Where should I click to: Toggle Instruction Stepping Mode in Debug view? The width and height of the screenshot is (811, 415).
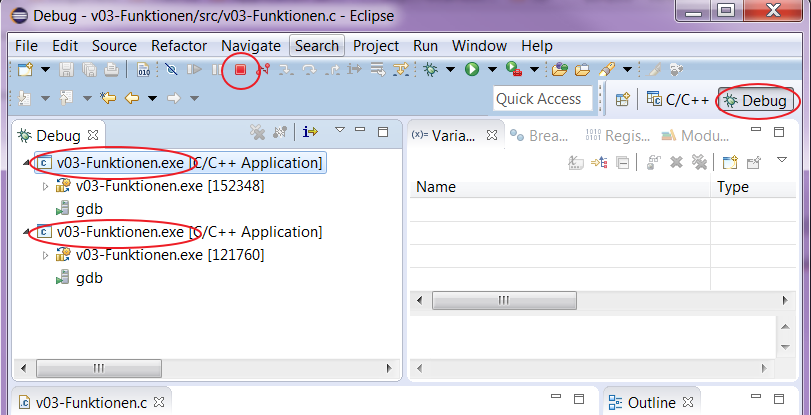(x=310, y=132)
